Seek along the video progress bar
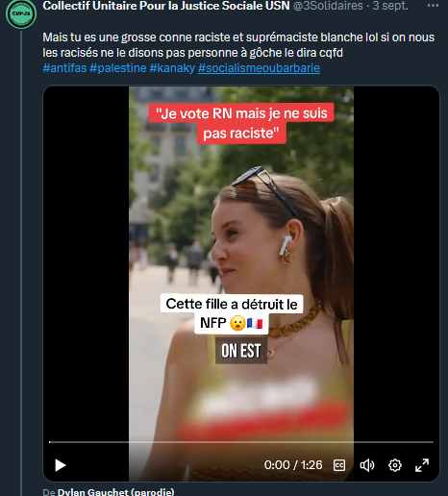Screen dimensions: 448x496 coord(241,442)
